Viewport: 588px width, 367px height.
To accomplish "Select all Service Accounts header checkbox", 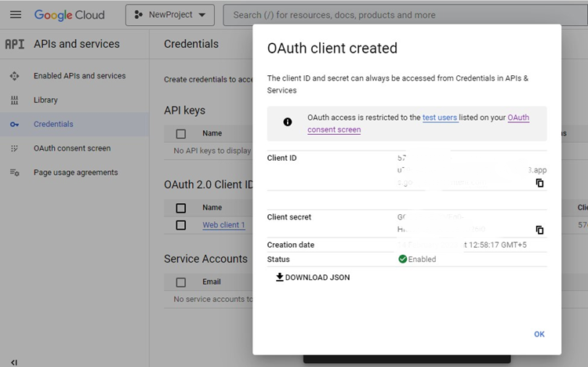I will tap(181, 282).
